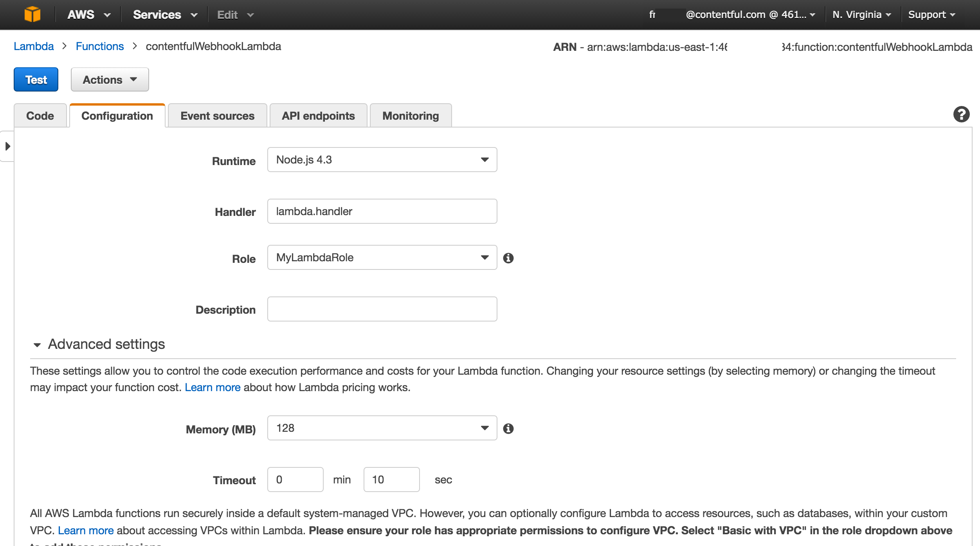The image size is (980, 546).
Task: Open the Memory (MB) dropdown
Action: point(382,428)
